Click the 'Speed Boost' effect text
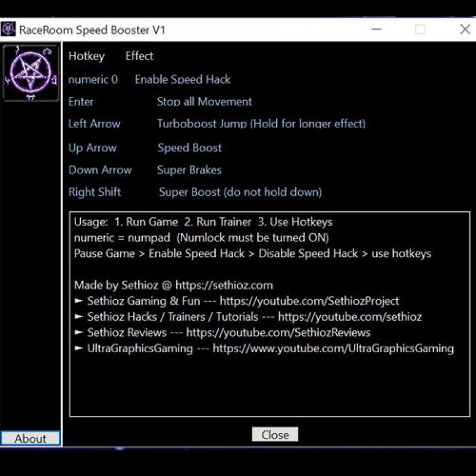Viewport: 476px width, 476px height. [x=189, y=148]
